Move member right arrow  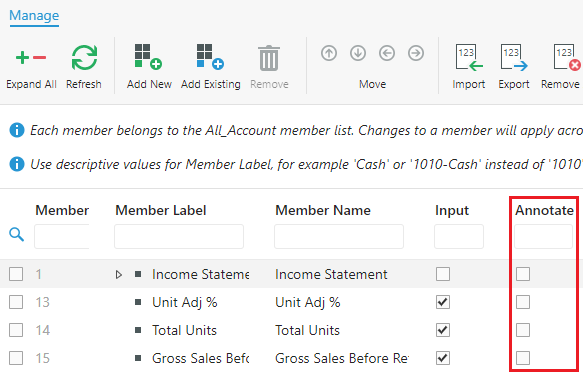(x=416, y=53)
